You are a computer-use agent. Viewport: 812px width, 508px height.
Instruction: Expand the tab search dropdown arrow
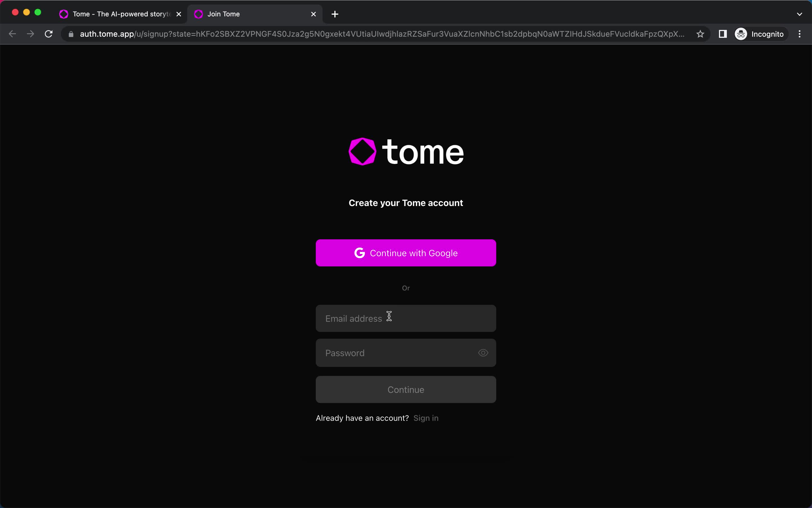point(799,14)
